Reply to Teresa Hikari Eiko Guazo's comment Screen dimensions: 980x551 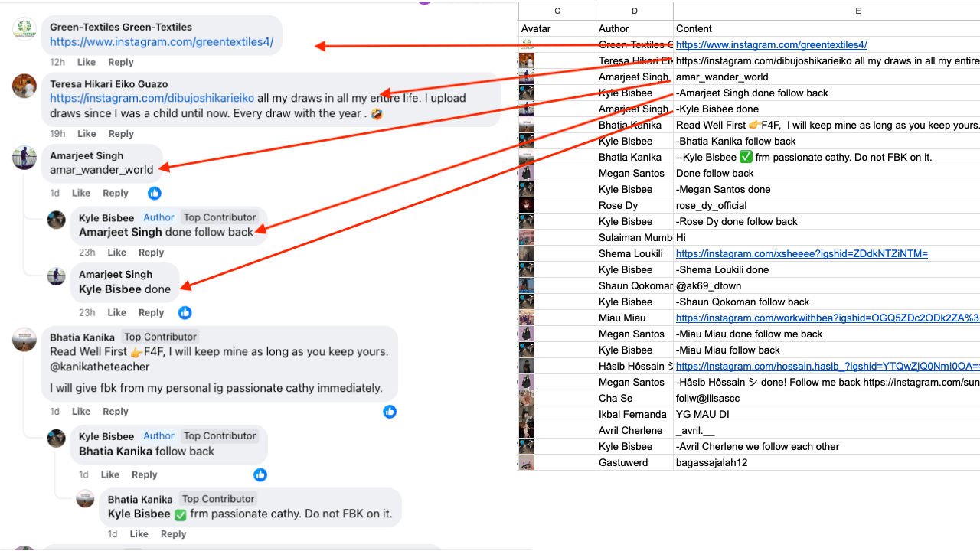[121, 134]
